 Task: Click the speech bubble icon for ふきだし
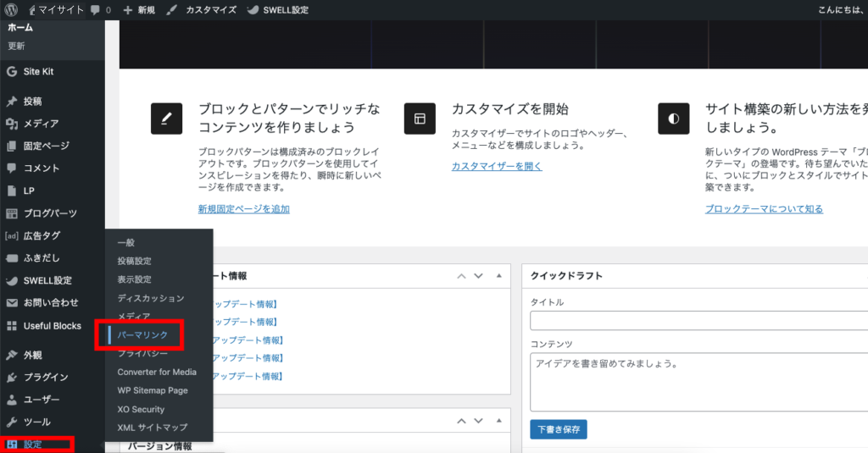click(12, 257)
